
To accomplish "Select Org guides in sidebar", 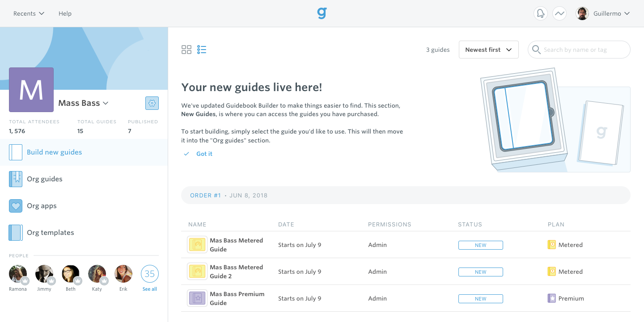I will (84, 179).
